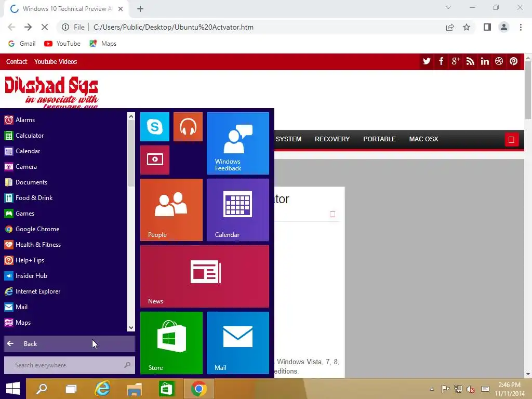Viewport: 532px width, 399px height.
Task: Switch to Chrome on the taskbar
Action: tap(199, 389)
